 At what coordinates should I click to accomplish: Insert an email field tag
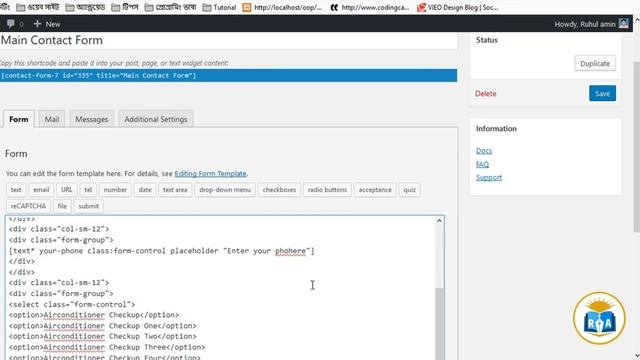point(41,190)
